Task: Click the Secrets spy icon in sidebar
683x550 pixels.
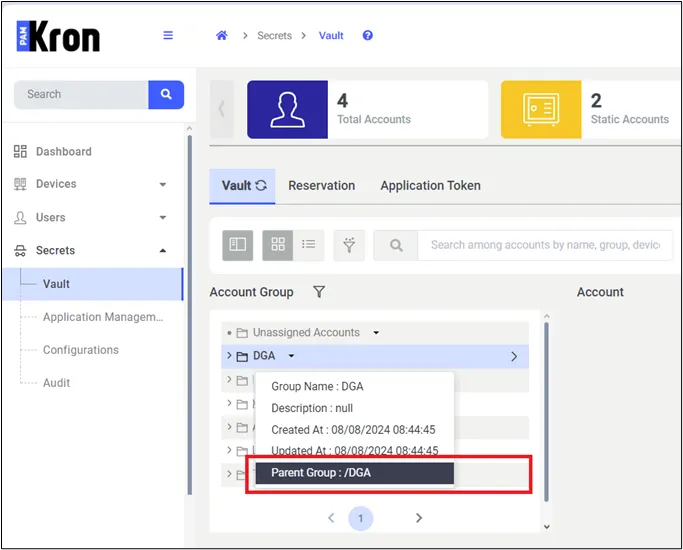Action: 20,250
